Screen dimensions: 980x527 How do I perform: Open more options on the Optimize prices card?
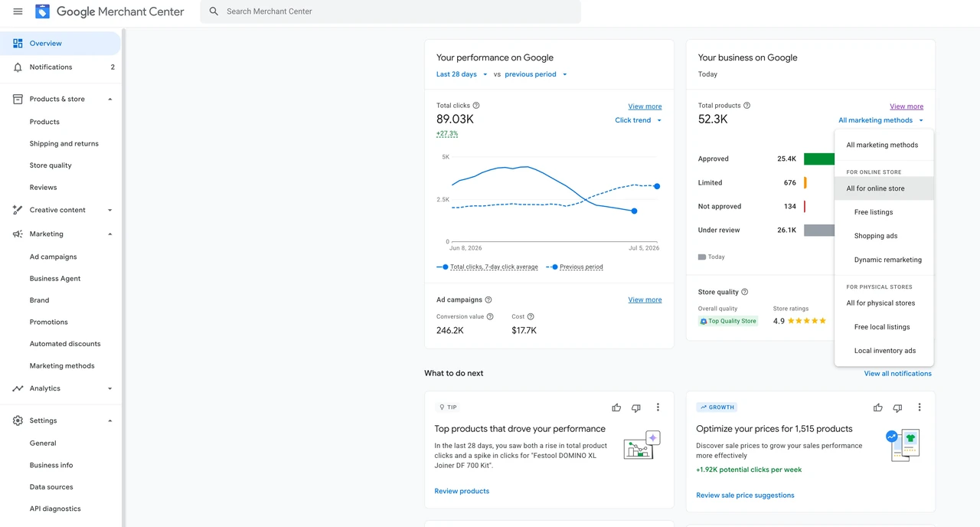(920, 408)
